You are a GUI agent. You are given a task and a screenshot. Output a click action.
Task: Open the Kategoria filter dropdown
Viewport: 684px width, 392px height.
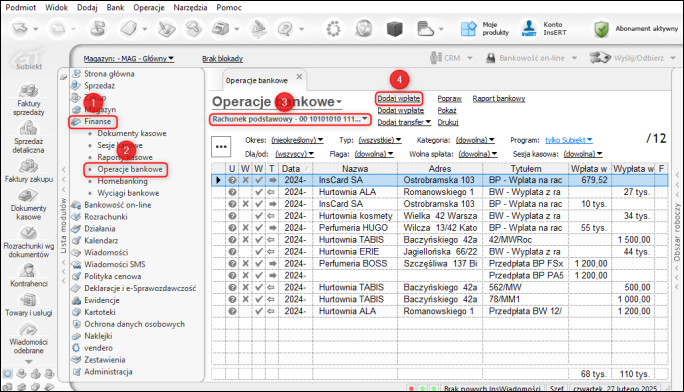[x=475, y=140]
